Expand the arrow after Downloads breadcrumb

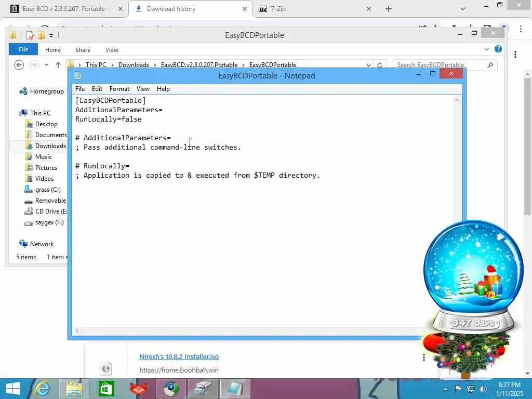pos(155,65)
